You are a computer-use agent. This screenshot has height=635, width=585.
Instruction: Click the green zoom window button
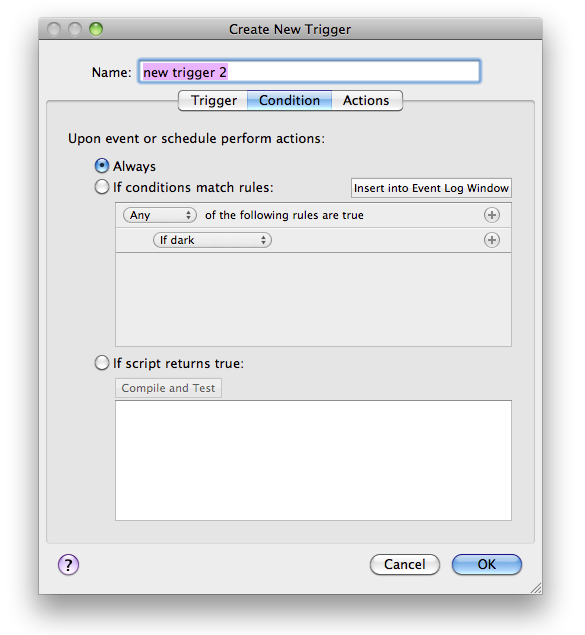(x=96, y=29)
